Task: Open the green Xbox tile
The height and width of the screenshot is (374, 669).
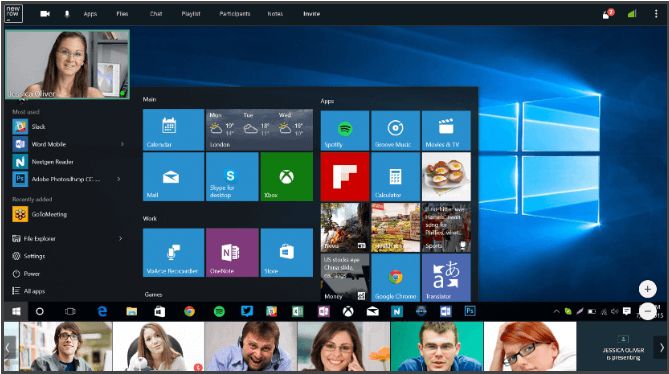Action: 287,177
